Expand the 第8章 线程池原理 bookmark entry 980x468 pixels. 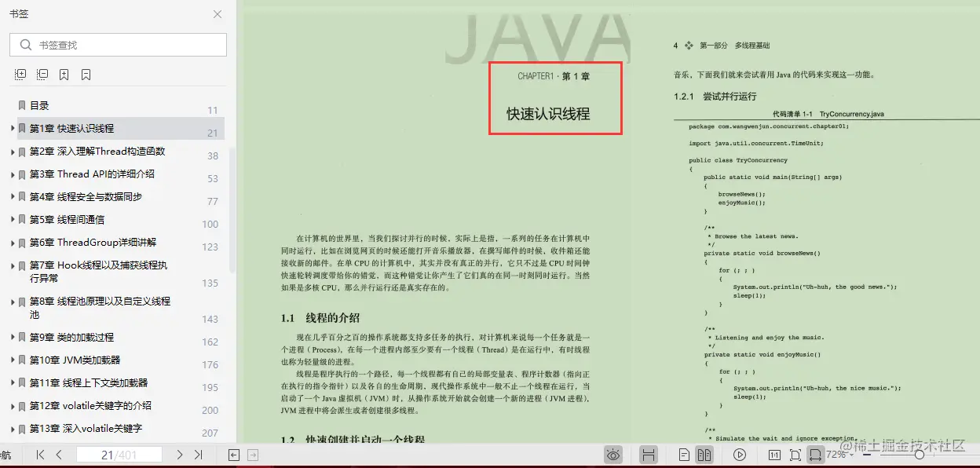pyautogui.click(x=11, y=302)
